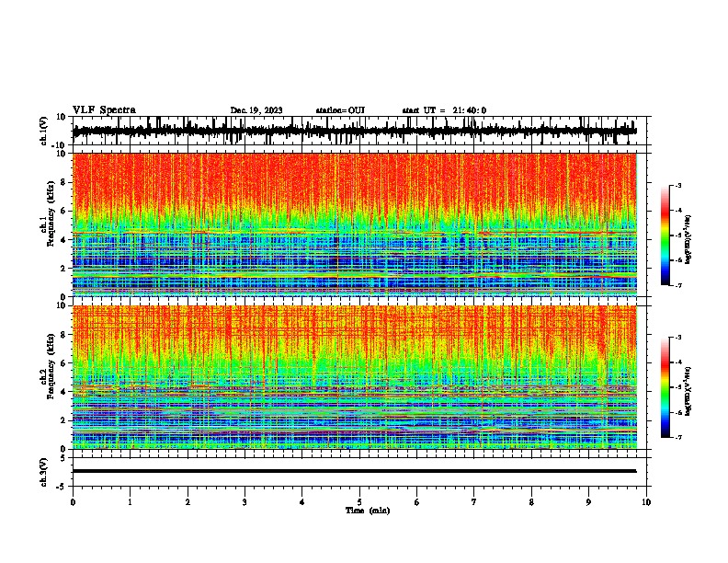This screenshot has height=563, width=728.
Task: Click the "VLF Spectra" plot title
Action: point(104,110)
